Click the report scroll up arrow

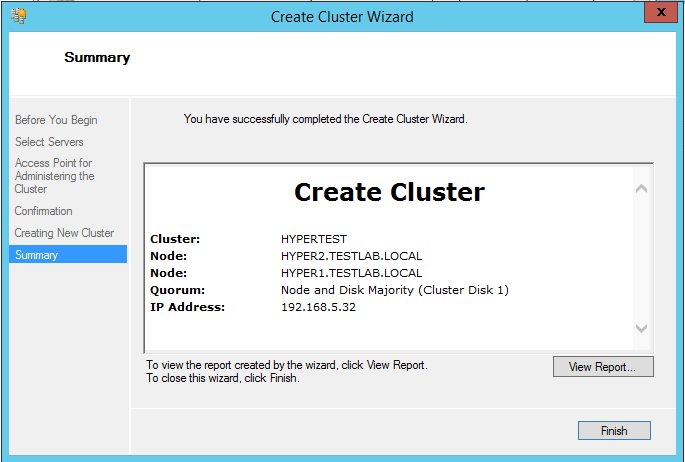click(641, 189)
